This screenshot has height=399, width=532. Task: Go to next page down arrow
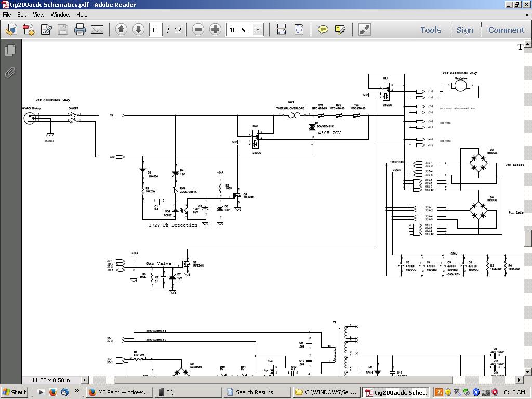pyautogui.click(x=138, y=30)
